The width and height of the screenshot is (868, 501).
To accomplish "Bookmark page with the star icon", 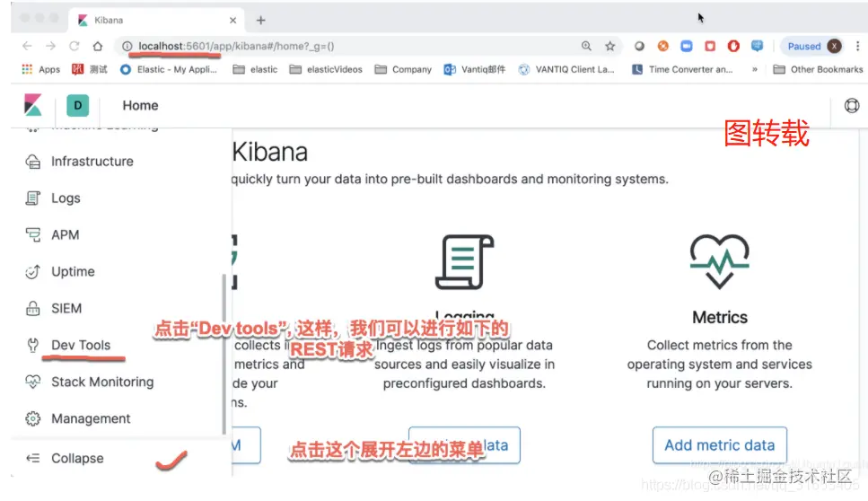I will [610, 46].
